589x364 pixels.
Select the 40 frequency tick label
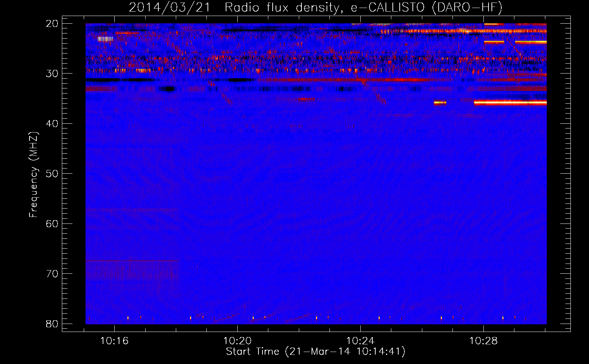pyautogui.click(x=52, y=124)
